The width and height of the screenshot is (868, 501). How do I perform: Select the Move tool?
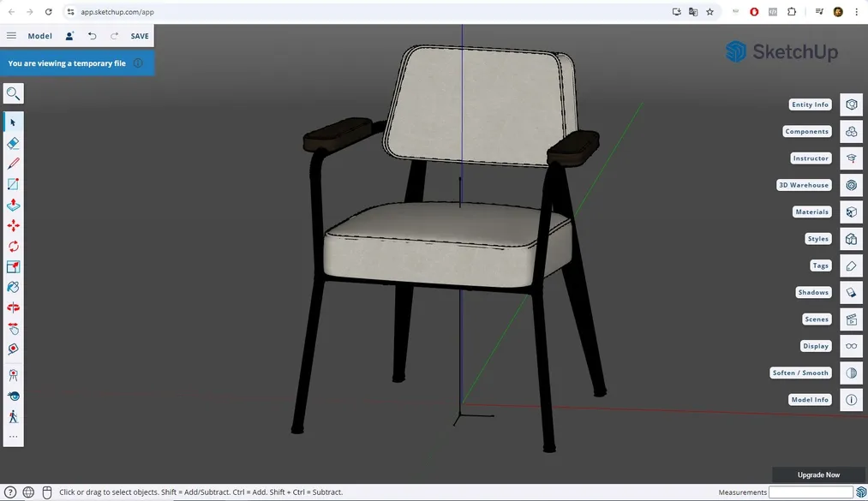(x=13, y=225)
